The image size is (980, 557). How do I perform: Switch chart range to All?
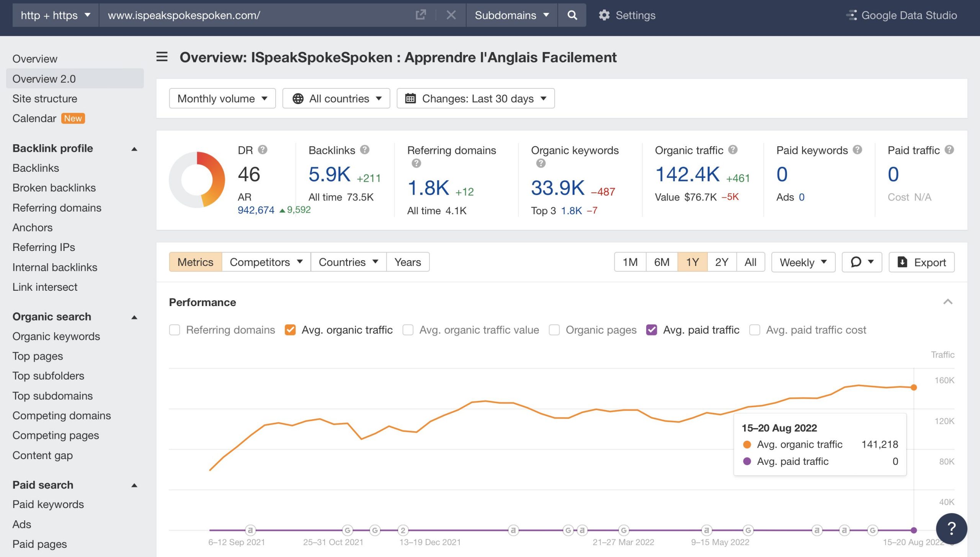pos(750,262)
